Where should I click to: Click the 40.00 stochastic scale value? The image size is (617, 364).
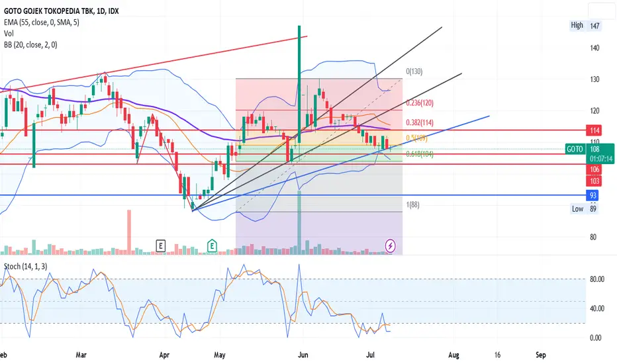[597, 308]
